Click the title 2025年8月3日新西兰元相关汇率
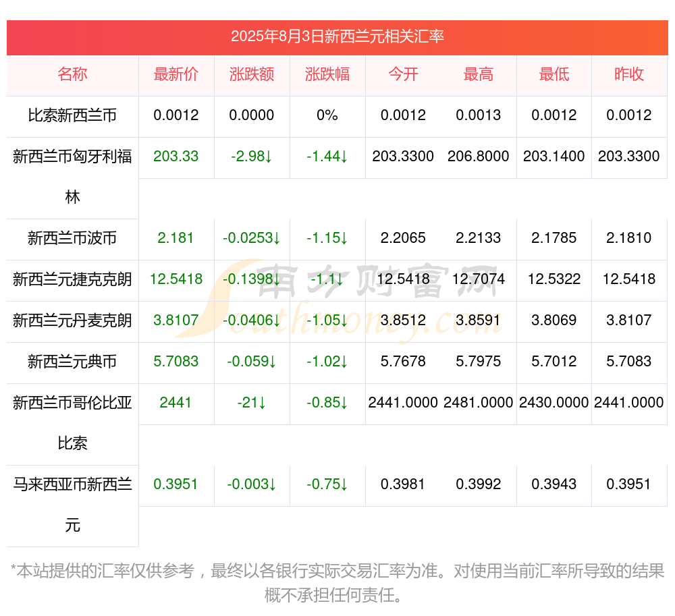This screenshot has width=675, height=616. [x=337, y=36]
